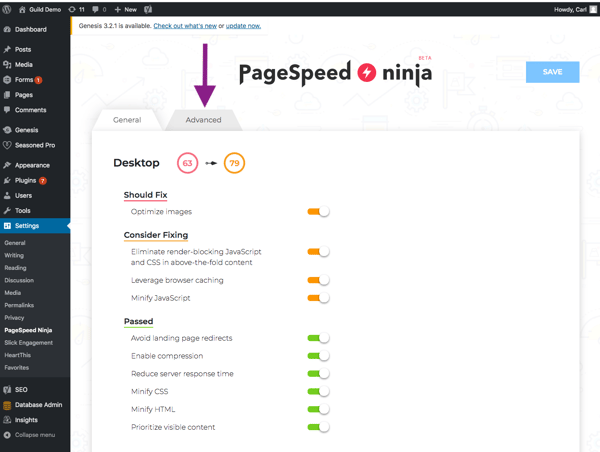This screenshot has height=452, width=600.
Task: Switch to the General tab
Action: point(127,120)
